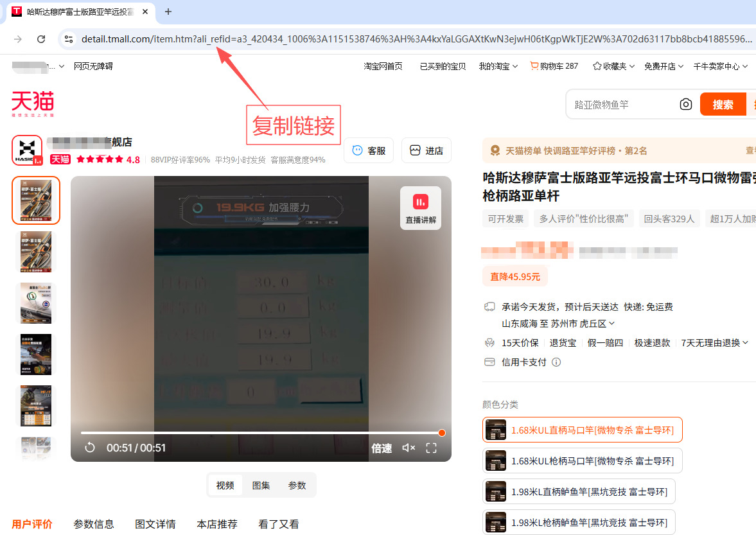Open 已买到的宝贝
Viewport: 756px width, 535px height.
click(x=443, y=66)
